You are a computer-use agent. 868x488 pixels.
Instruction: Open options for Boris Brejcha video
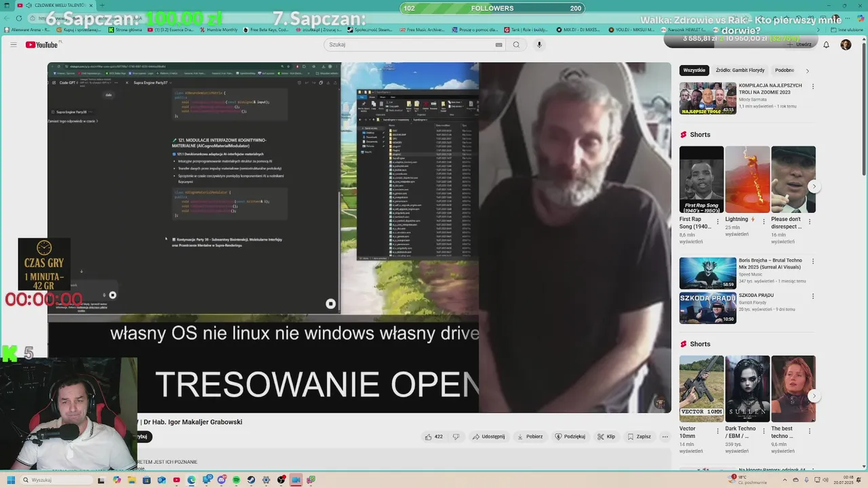(813, 262)
